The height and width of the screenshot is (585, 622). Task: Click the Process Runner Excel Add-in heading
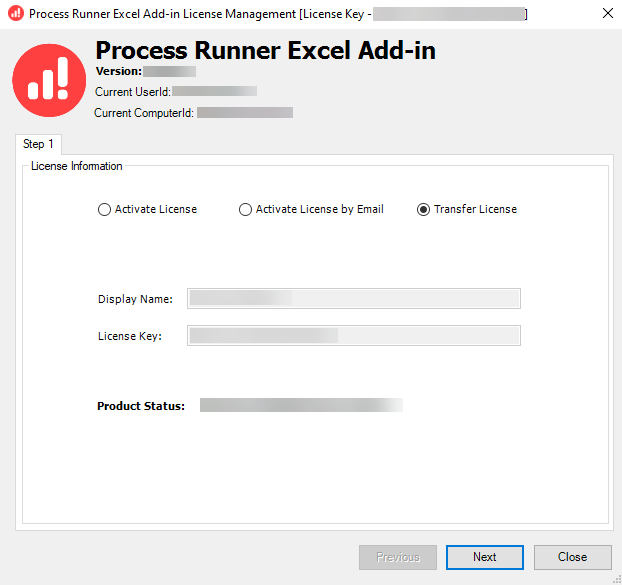pos(265,51)
